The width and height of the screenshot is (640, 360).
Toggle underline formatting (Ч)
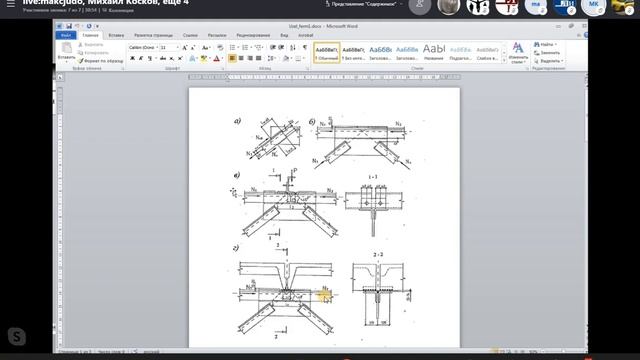(x=150, y=59)
